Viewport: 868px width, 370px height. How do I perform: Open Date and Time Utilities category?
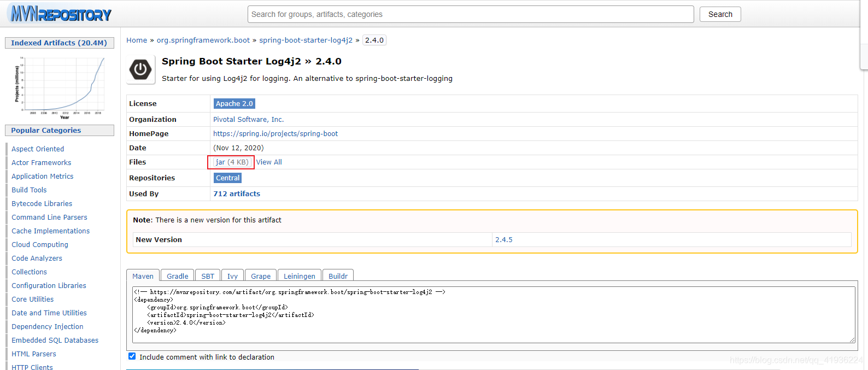[49, 313]
